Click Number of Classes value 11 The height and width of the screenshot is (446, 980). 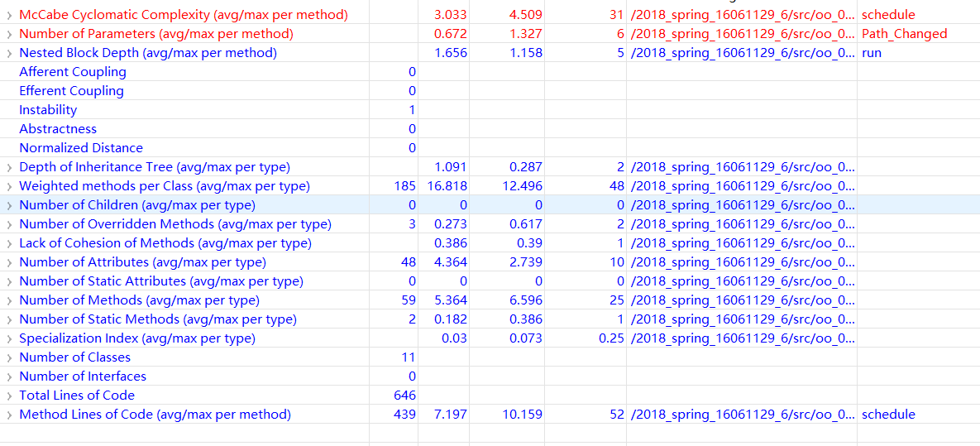point(409,357)
